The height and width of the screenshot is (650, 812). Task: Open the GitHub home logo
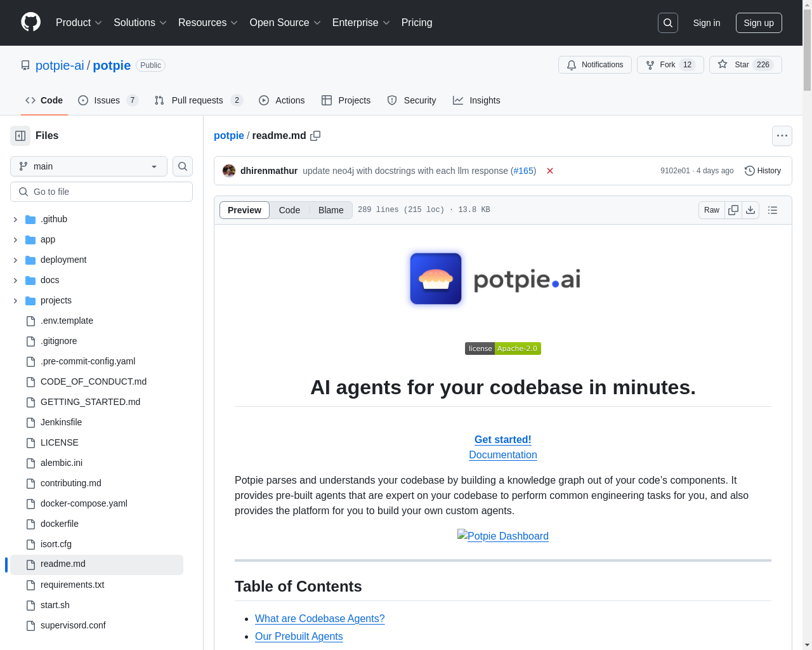30,22
